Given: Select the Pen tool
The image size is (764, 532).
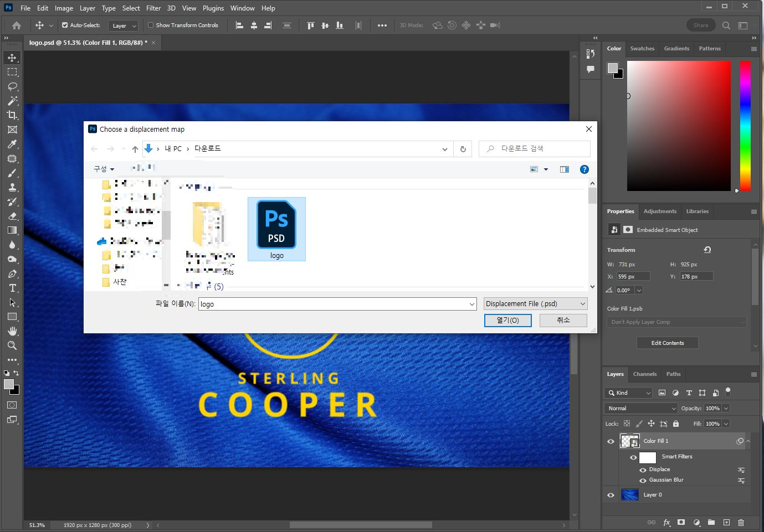Looking at the screenshot, I should (x=12, y=273).
